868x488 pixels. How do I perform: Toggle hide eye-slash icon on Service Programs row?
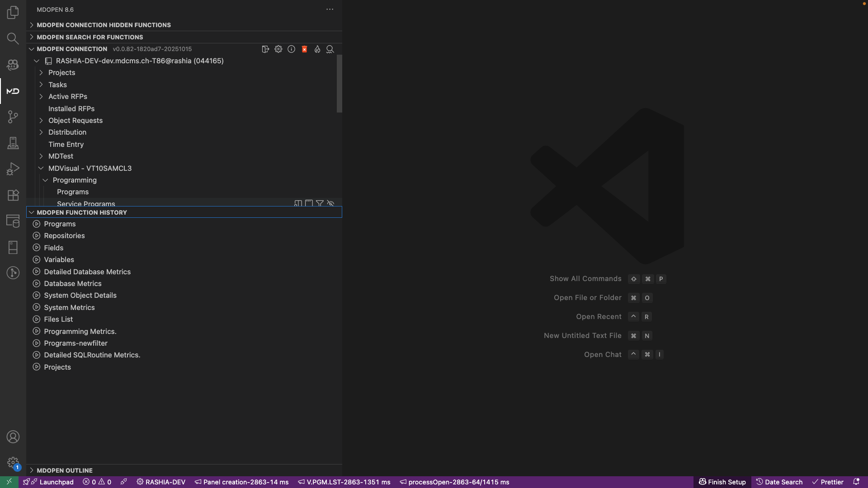pyautogui.click(x=330, y=203)
